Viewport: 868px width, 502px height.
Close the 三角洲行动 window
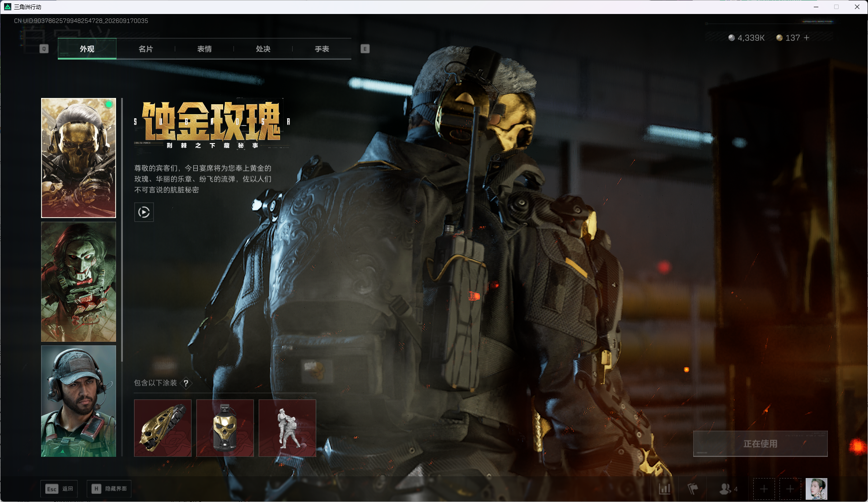(x=857, y=7)
